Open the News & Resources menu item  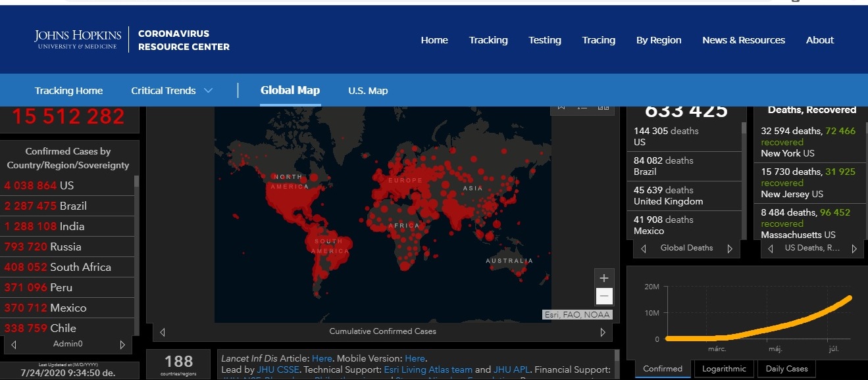coord(744,40)
